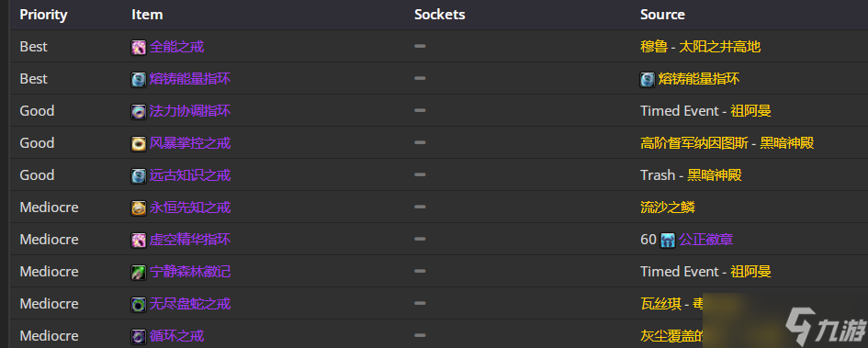Click the golden ring icon for 风暴掌控之戒
Image resolution: width=868 pixels, height=348 pixels.
point(139,144)
